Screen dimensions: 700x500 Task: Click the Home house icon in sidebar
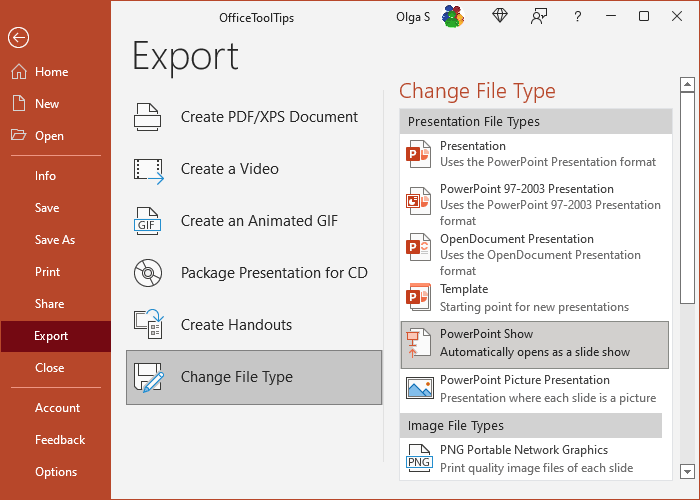[x=19, y=71]
